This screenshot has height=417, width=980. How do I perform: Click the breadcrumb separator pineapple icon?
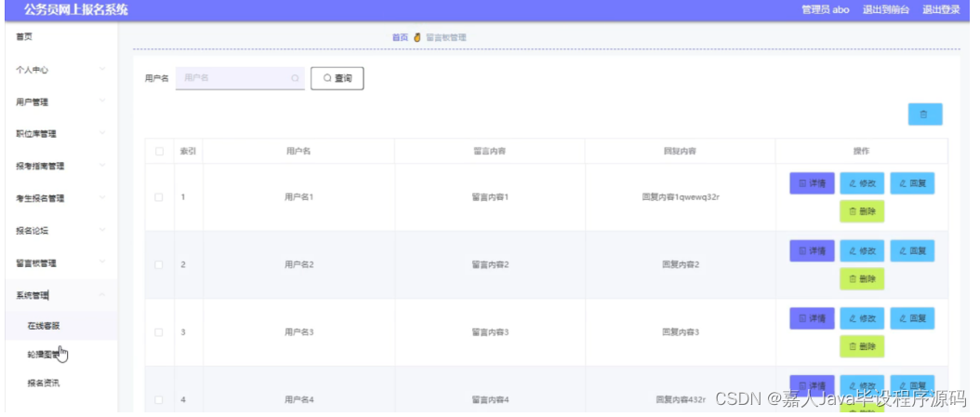[x=417, y=37]
